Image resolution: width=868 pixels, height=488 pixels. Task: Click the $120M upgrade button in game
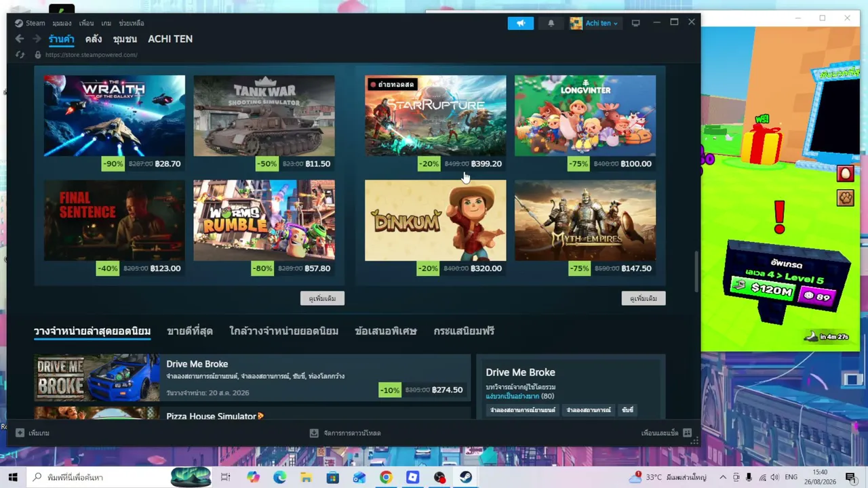point(764,288)
